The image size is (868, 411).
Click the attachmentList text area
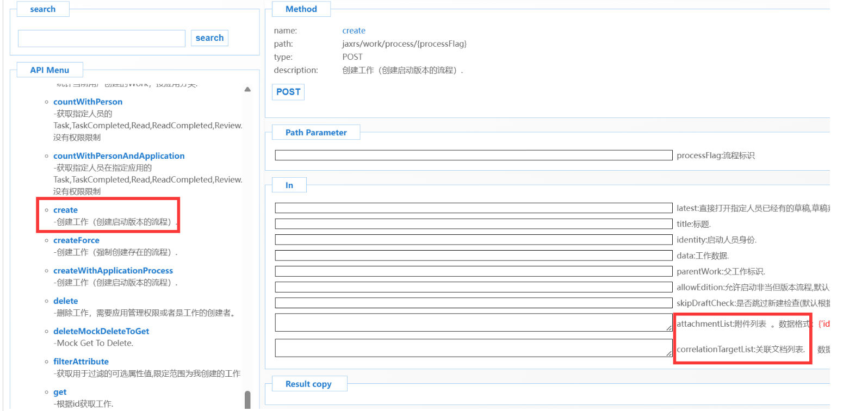(x=473, y=322)
